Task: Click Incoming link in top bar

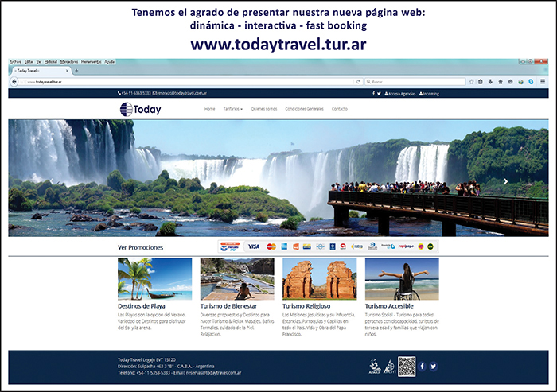Action: pos(429,94)
